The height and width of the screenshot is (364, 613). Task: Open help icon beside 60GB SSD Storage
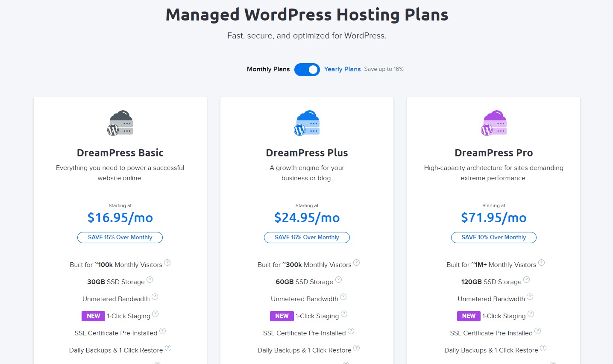(339, 280)
